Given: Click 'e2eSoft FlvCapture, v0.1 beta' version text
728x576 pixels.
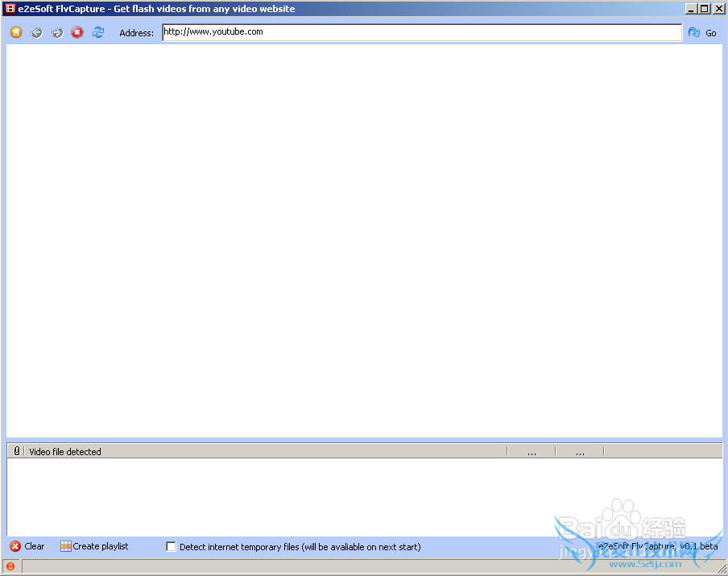Looking at the screenshot, I should [x=658, y=546].
